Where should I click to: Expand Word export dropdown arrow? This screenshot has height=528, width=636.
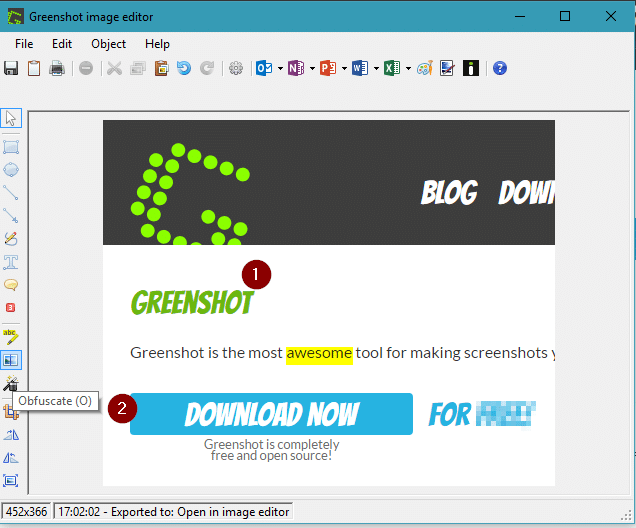point(376,68)
